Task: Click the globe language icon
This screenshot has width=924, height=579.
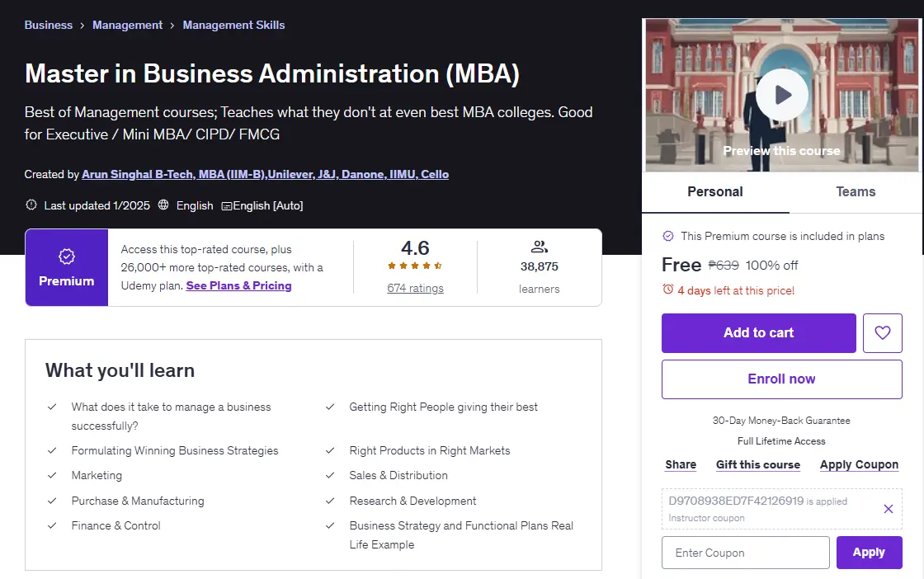Action: [163, 205]
